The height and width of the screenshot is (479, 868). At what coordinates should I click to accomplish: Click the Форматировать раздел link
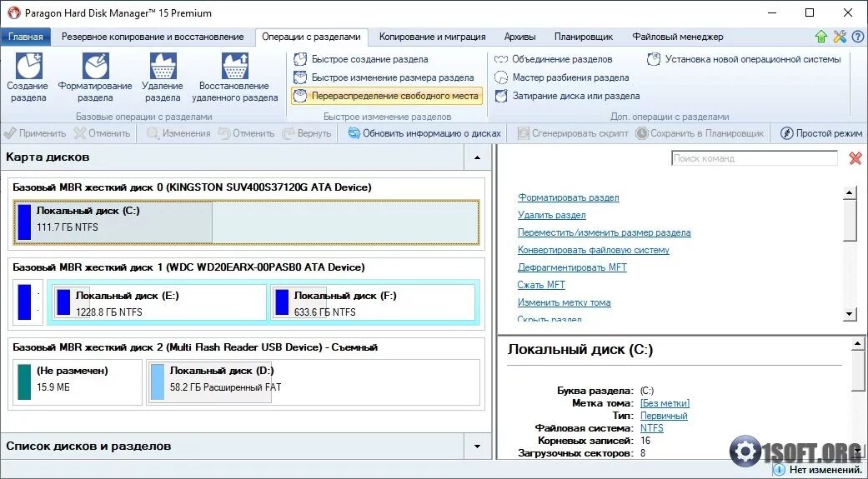point(569,197)
